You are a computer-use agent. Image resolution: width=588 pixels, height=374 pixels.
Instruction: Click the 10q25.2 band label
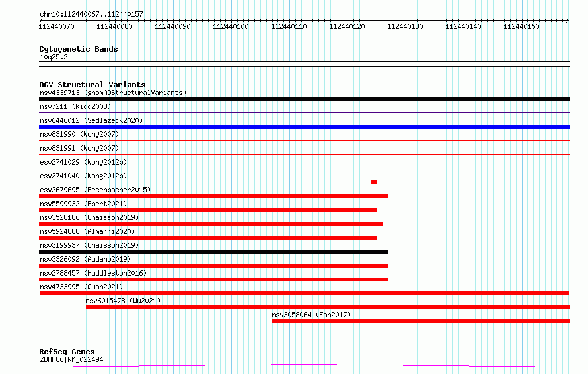point(54,57)
